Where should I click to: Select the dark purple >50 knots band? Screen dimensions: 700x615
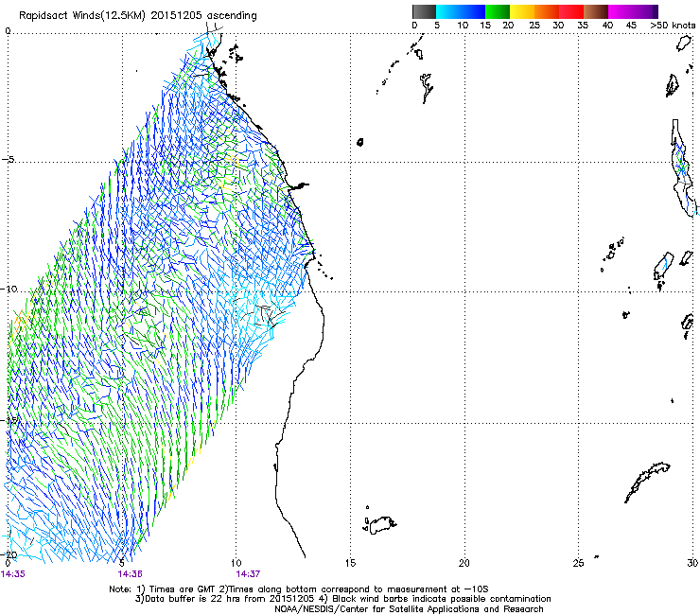point(656,11)
